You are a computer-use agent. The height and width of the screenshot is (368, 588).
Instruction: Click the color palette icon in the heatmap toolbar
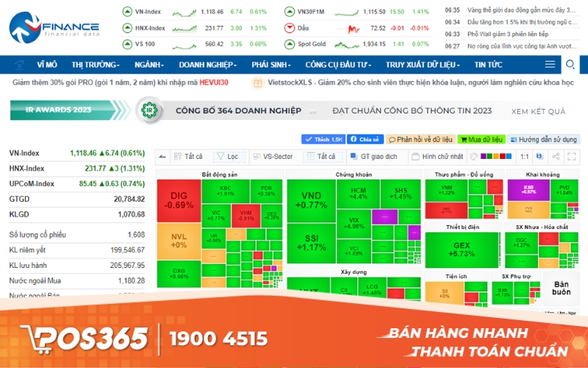tap(474, 157)
